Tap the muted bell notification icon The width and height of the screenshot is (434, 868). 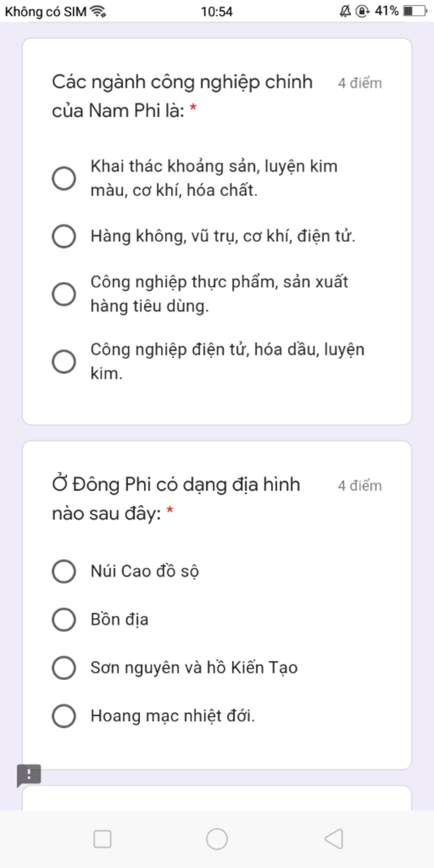click(x=345, y=11)
